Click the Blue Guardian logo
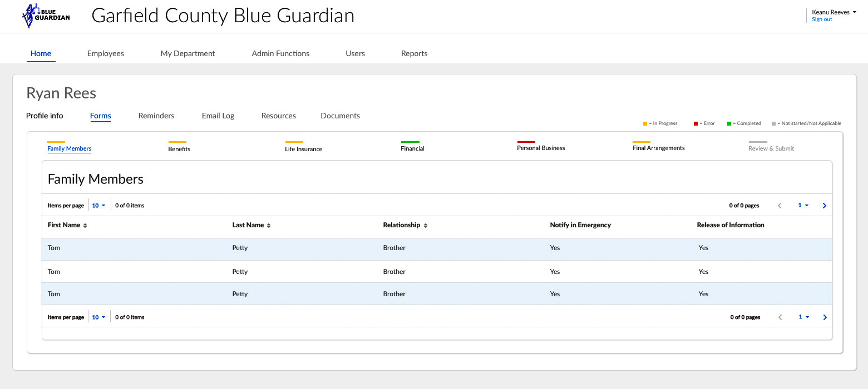Viewport: 868px width, 389px height. (x=46, y=16)
